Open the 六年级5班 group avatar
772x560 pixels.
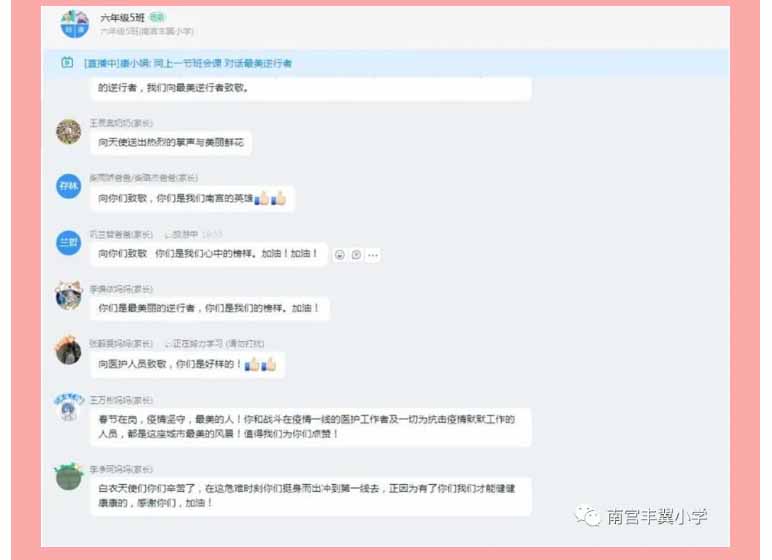[x=74, y=24]
